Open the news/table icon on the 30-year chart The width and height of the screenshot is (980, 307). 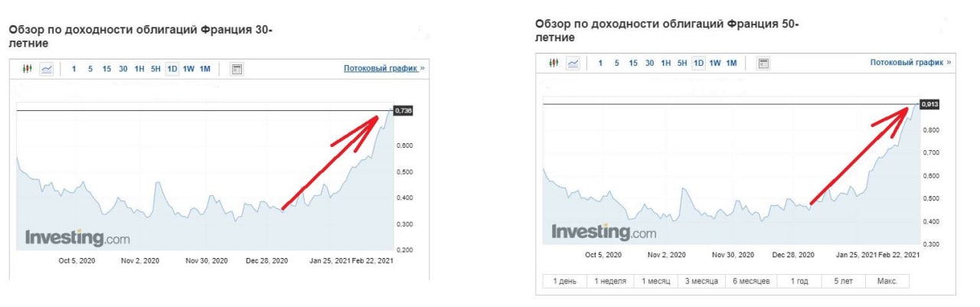(x=237, y=69)
